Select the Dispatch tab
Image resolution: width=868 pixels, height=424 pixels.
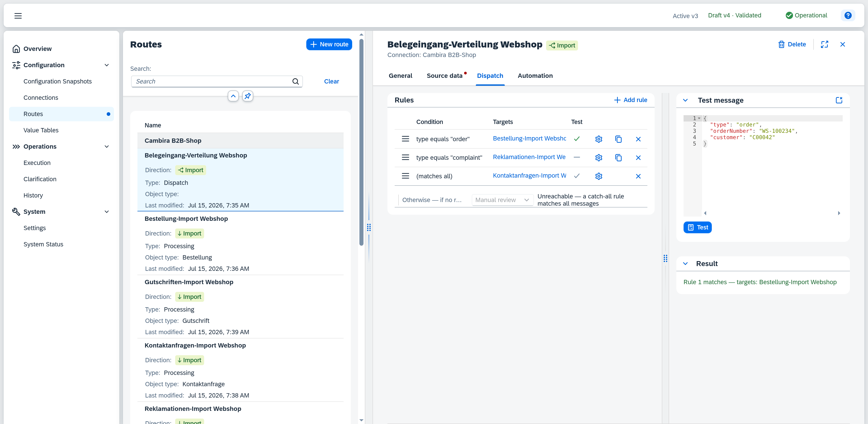click(490, 76)
